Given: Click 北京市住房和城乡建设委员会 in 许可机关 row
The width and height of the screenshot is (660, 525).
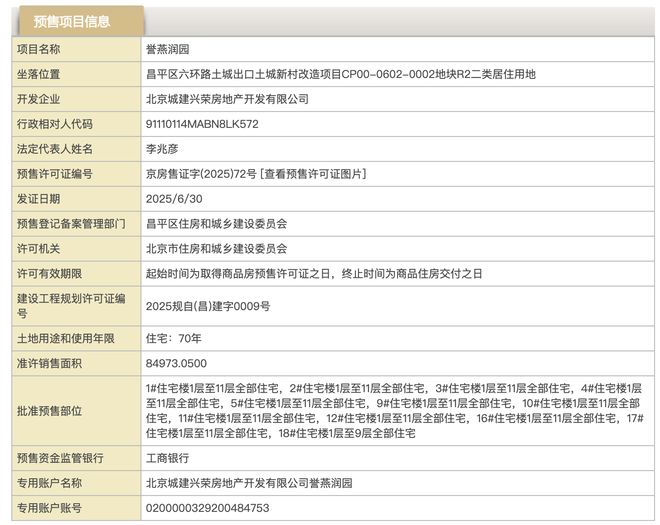Looking at the screenshot, I should pos(216,249).
